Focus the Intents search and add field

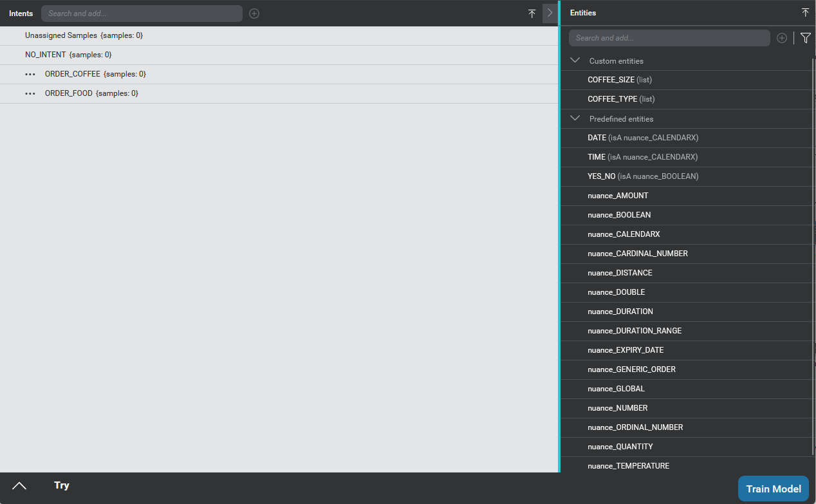[142, 14]
